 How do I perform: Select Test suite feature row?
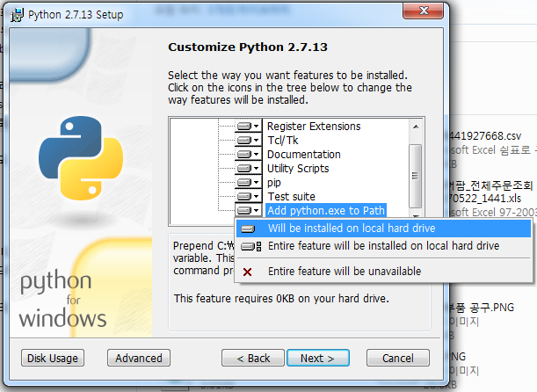coord(292,197)
